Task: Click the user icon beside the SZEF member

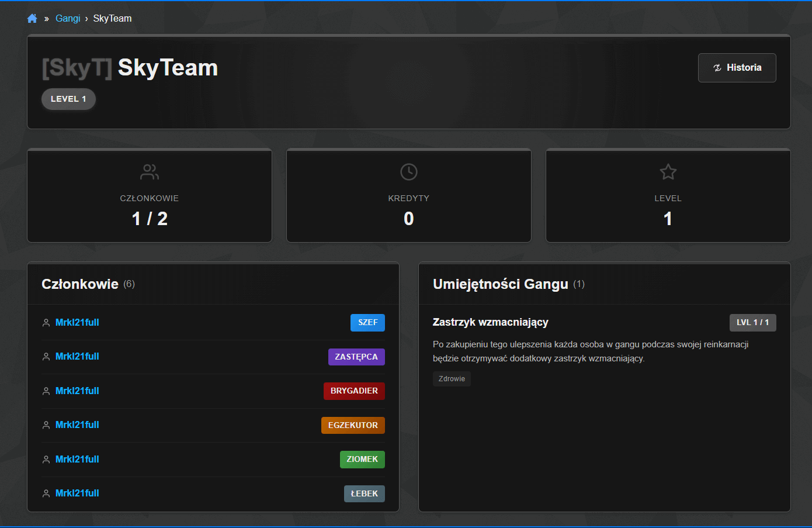Action: pos(46,323)
